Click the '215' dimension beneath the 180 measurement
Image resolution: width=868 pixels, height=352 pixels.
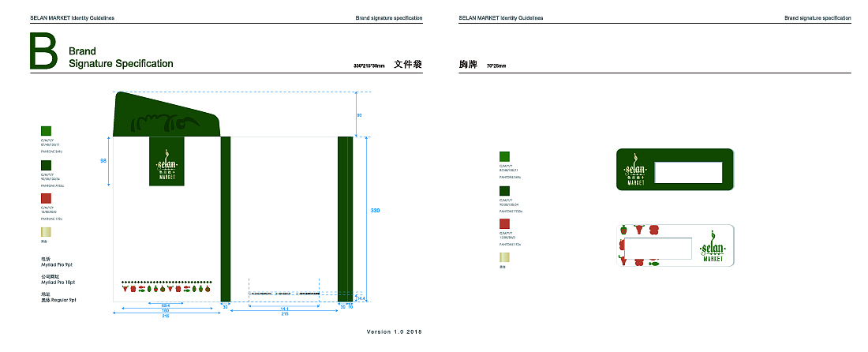point(165,316)
